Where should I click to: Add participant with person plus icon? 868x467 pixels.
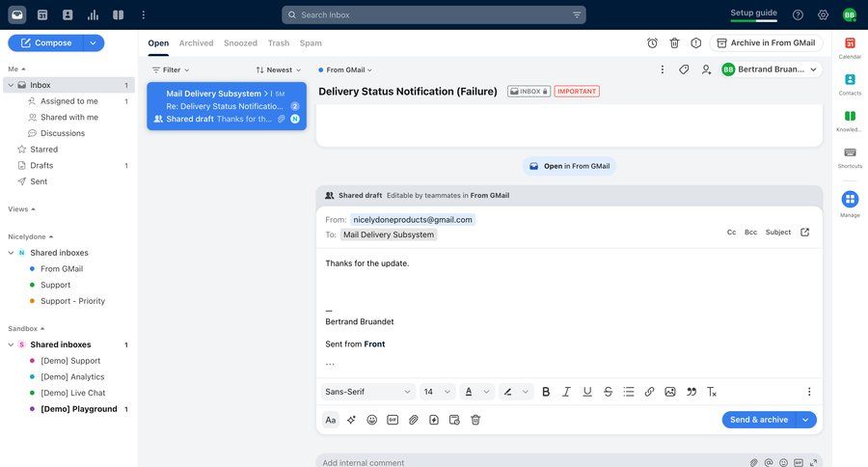[x=706, y=69]
